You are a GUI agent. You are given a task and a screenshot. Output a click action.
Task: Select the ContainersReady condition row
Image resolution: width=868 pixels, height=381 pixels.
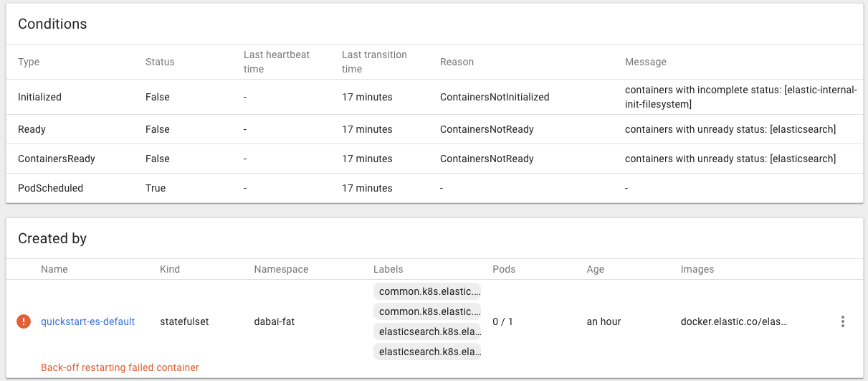[57, 159]
